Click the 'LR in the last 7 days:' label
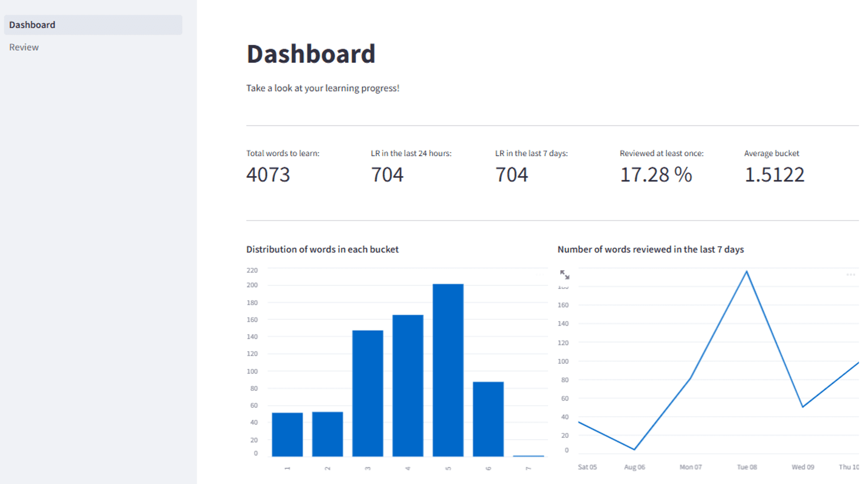The height and width of the screenshot is (484, 868). 531,153
